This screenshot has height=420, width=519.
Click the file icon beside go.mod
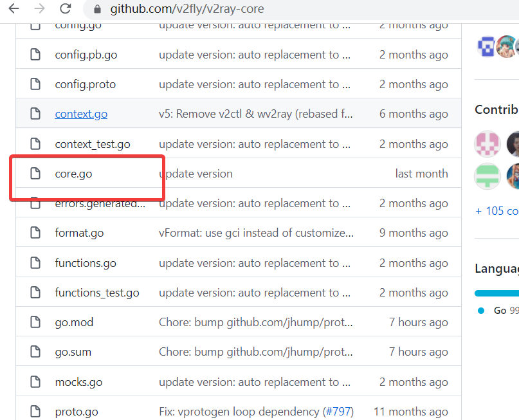tap(35, 322)
